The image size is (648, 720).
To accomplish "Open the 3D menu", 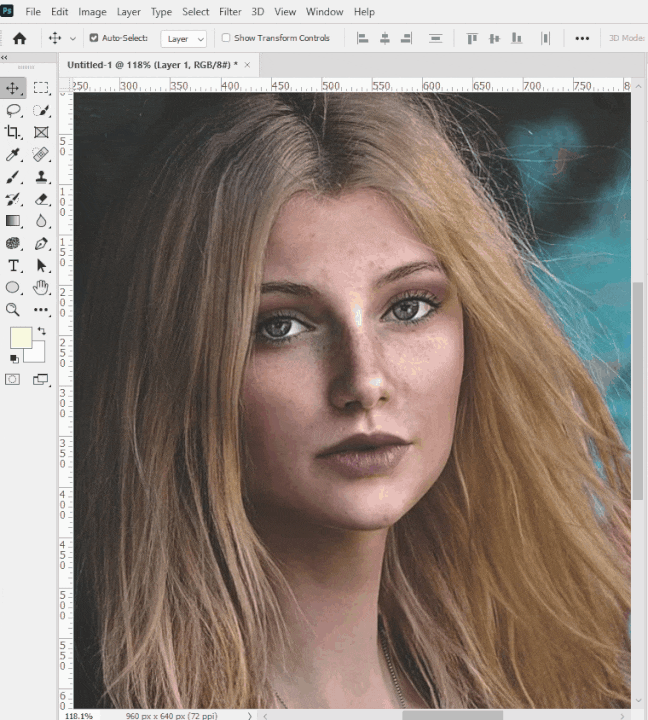I will pos(258,12).
